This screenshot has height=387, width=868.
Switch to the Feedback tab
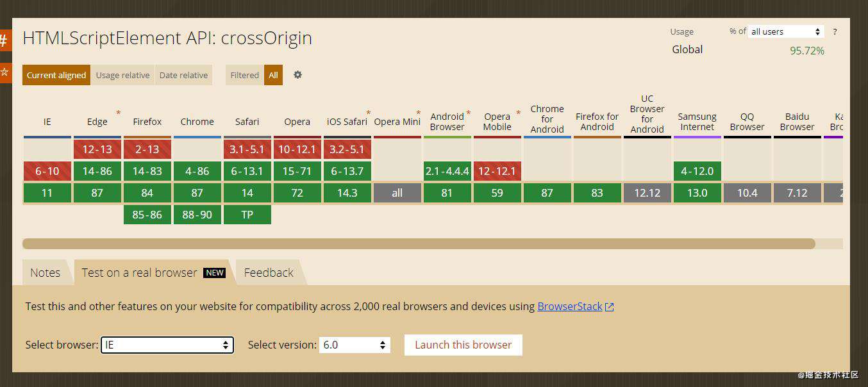(x=269, y=272)
